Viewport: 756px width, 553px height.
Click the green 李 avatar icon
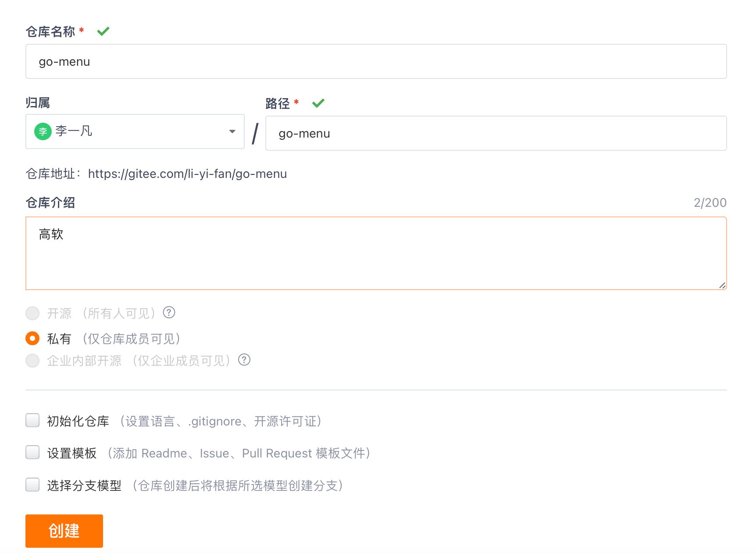click(x=43, y=131)
